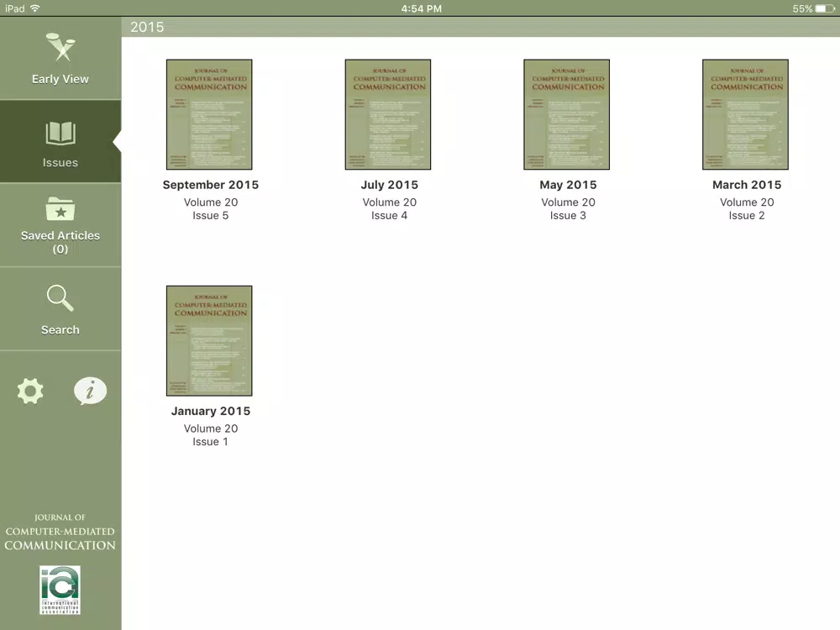Image resolution: width=840 pixels, height=630 pixels.
Task: Tap "Volume 20" under July 2015
Action: [x=390, y=202]
